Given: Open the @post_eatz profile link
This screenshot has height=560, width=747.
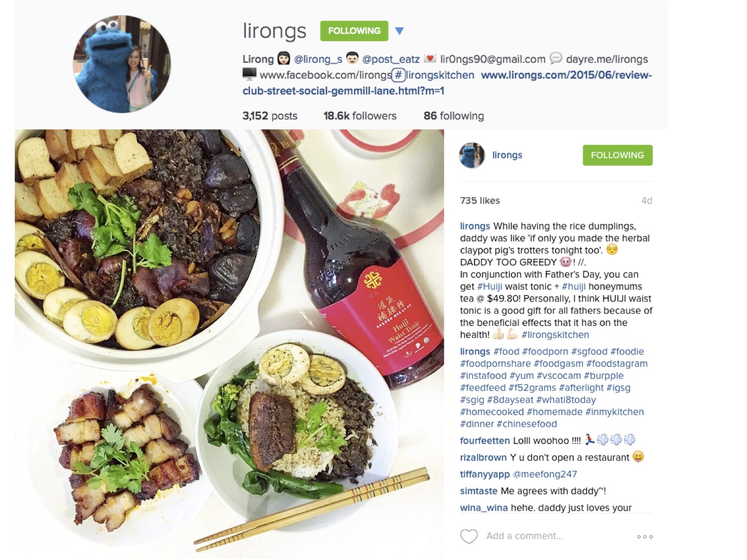Looking at the screenshot, I should pyautogui.click(x=391, y=59).
